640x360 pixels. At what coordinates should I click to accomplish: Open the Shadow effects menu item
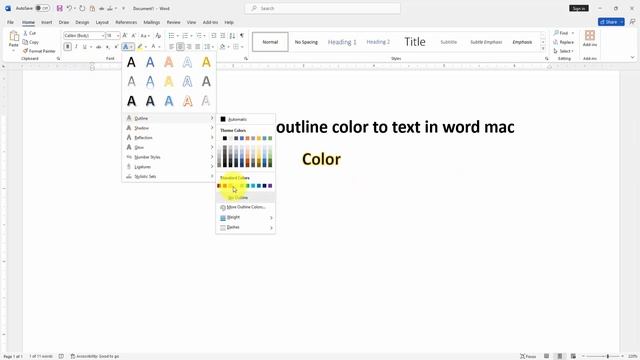169,128
